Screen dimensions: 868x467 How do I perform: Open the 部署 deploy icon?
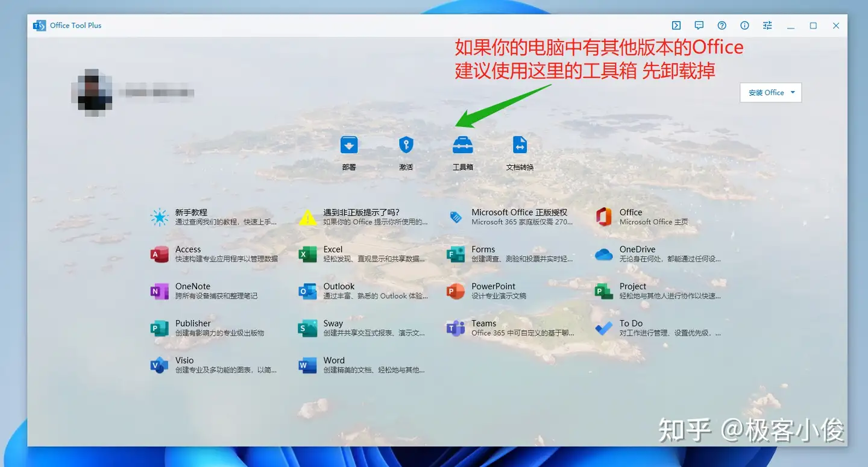point(349,145)
